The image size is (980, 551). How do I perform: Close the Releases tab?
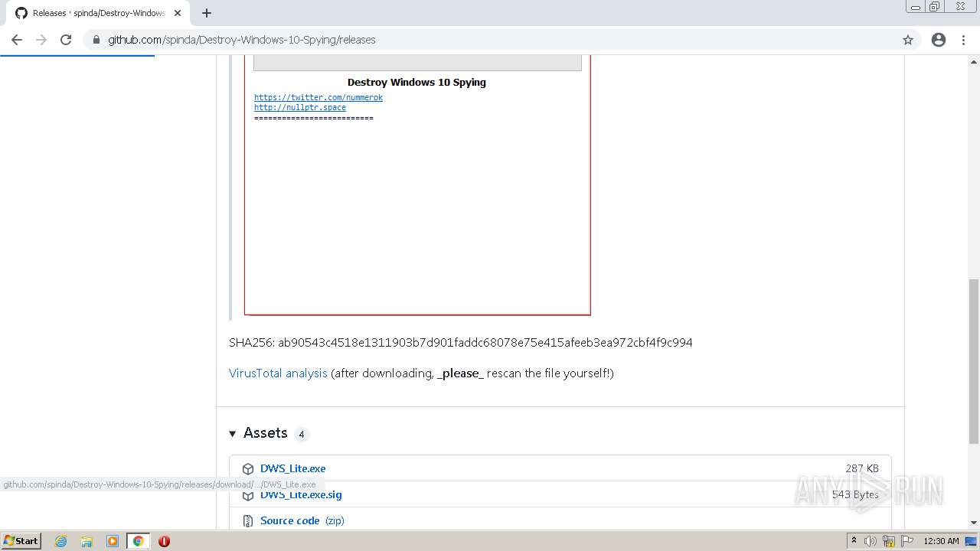tap(178, 13)
